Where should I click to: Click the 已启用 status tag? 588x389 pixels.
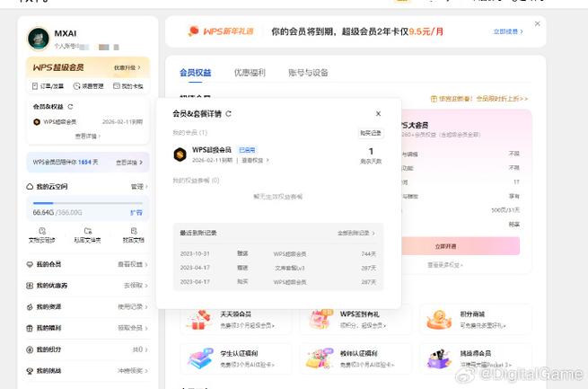[247, 150]
